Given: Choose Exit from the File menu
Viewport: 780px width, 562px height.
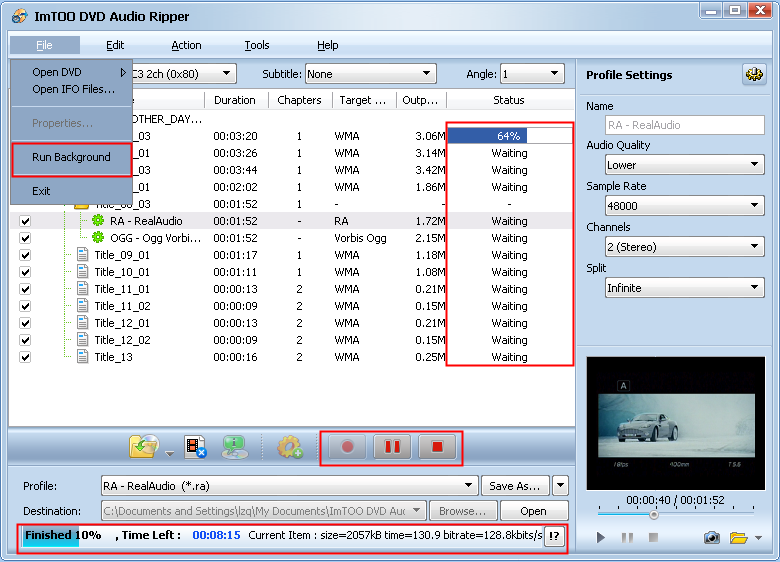Looking at the screenshot, I should coord(72,191).
